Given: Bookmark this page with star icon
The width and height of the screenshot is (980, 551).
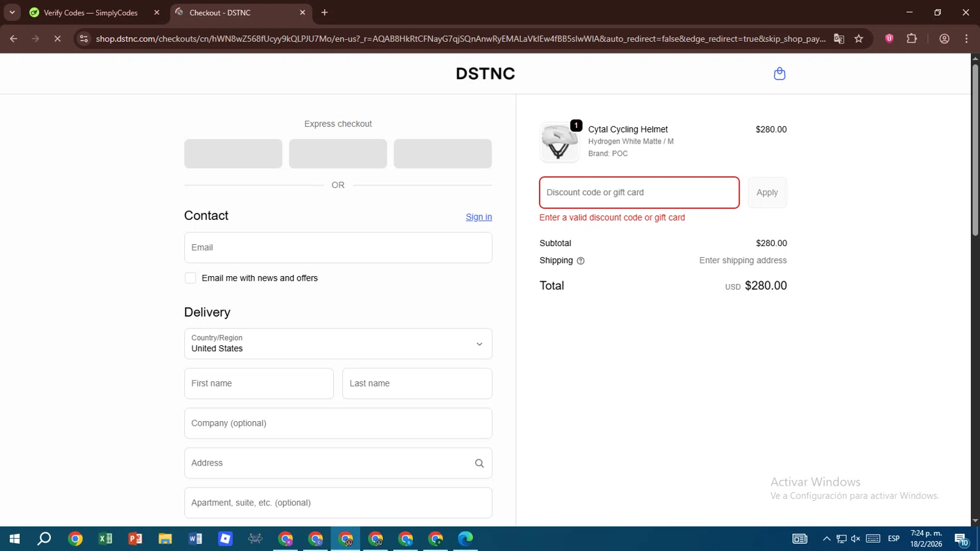Looking at the screenshot, I should (858, 39).
